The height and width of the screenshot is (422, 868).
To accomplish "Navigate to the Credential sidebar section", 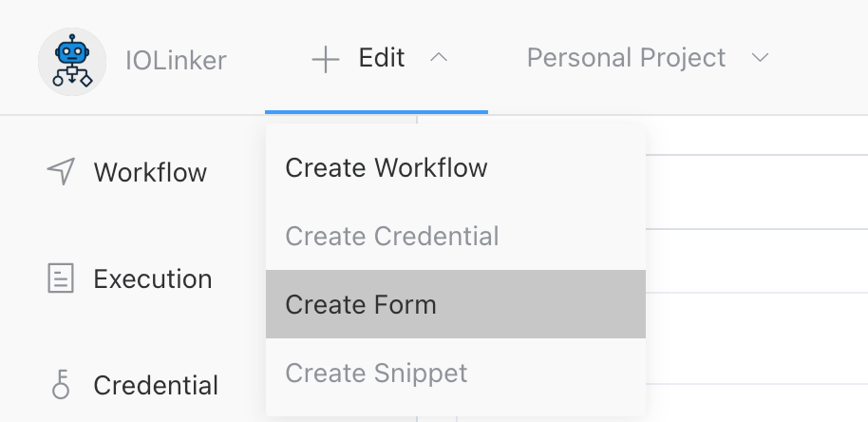I will (x=156, y=386).
